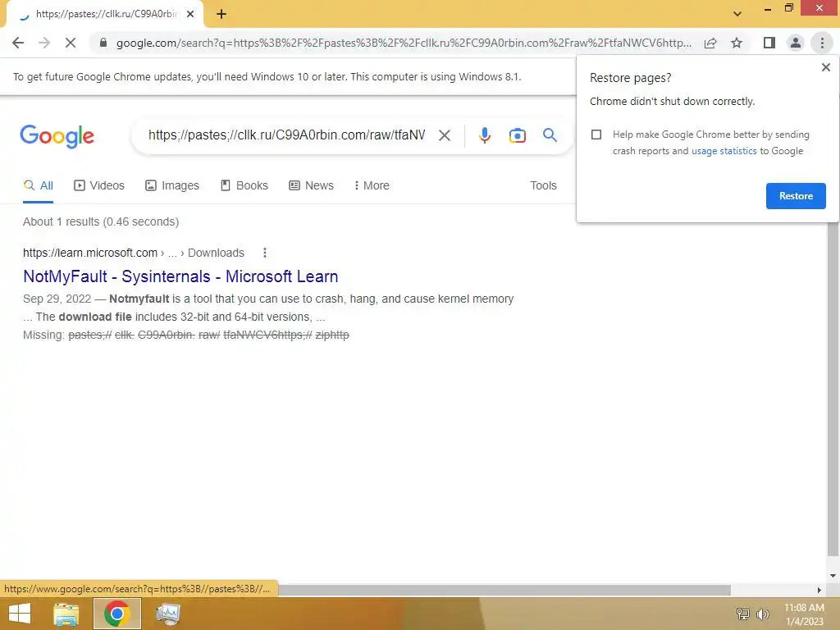This screenshot has width=840, height=630.
Task: Open the volume speaker tray icon
Action: [762, 614]
